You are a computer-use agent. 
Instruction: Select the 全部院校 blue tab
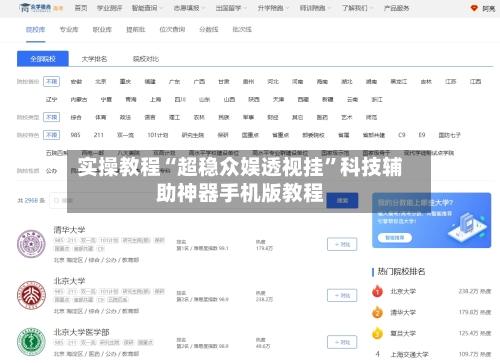[x=43, y=59]
